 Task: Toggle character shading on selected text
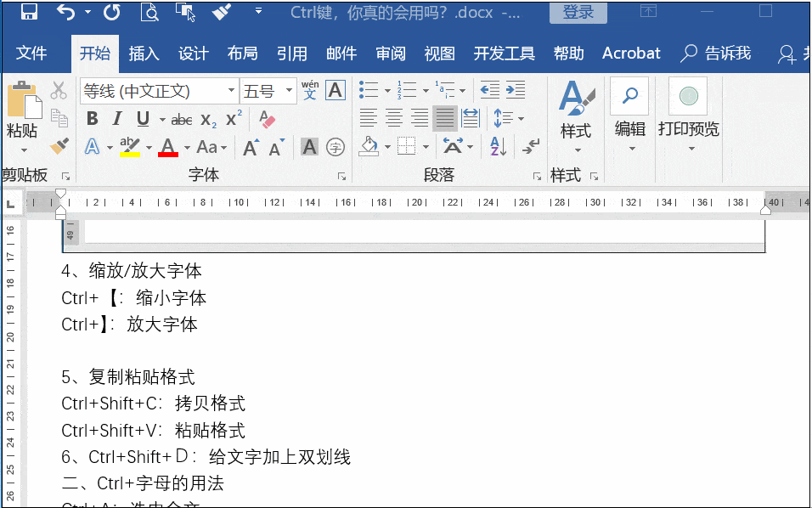310,147
